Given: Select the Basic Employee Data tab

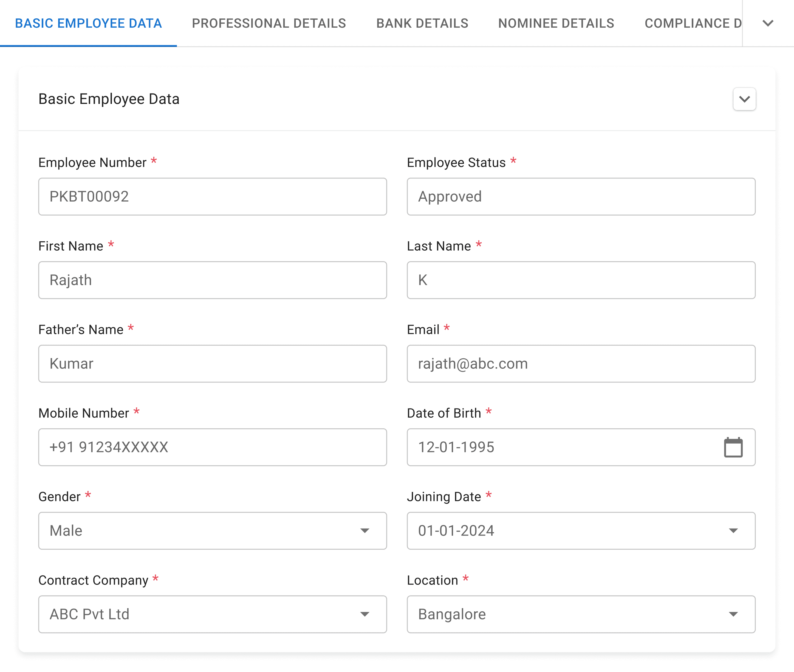Looking at the screenshot, I should point(88,23).
